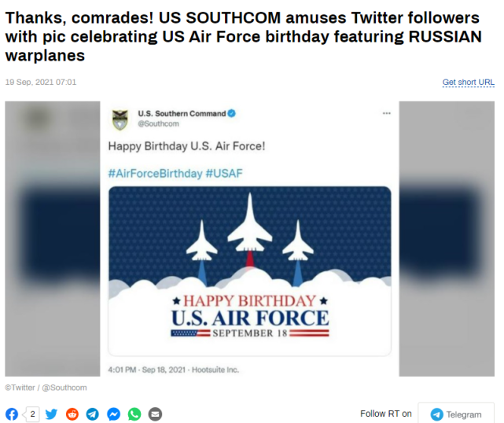504x423 pixels.
Task: Click the U.S. Southern Command avatar
Action: coord(120,119)
